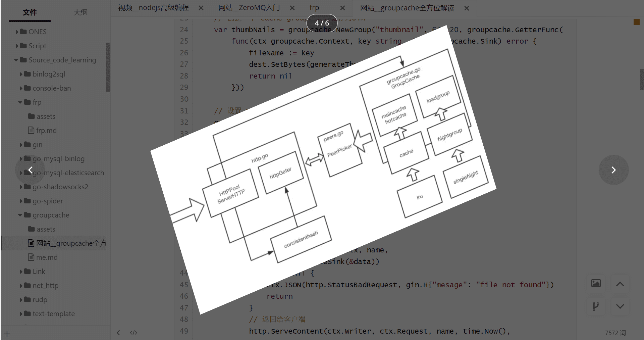
Task: Close the 网站__ZeroMQ入门 tab
Action: click(x=292, y=8)
